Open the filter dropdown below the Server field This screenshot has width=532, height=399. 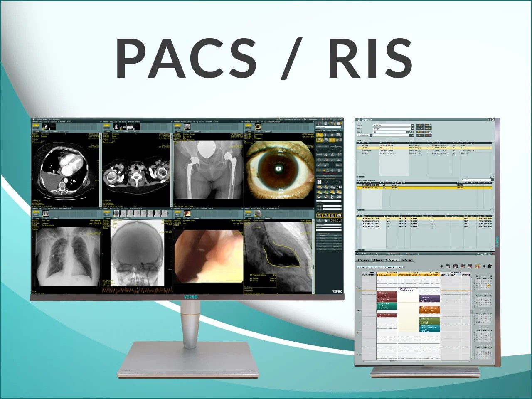click(413, 129)
